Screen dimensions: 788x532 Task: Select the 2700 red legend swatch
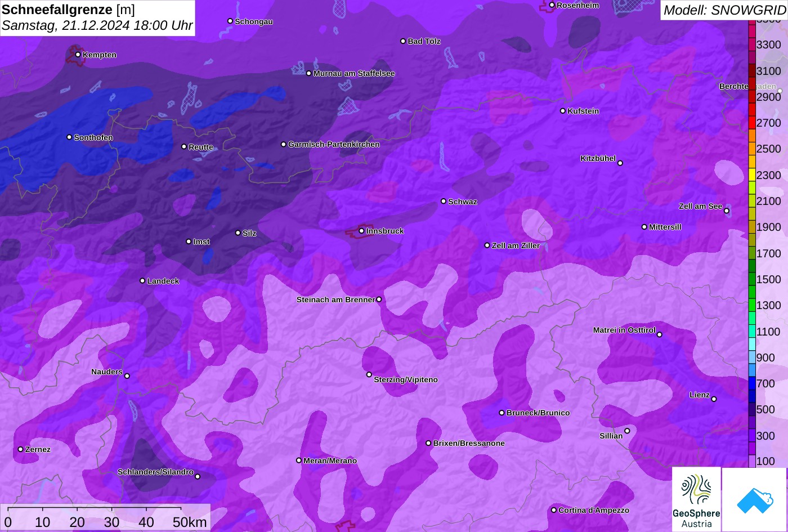click(752, 123)
